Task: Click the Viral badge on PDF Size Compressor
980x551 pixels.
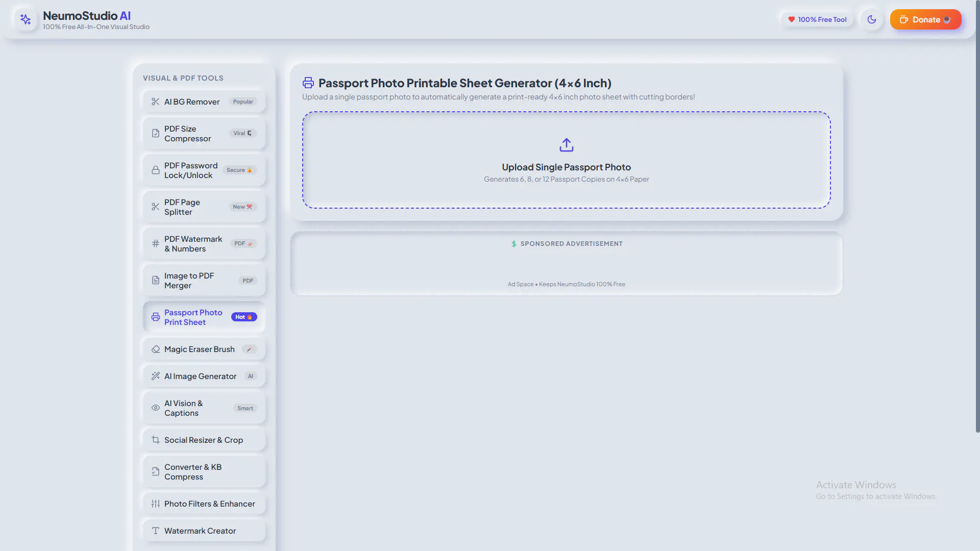Action: point(242,133)
